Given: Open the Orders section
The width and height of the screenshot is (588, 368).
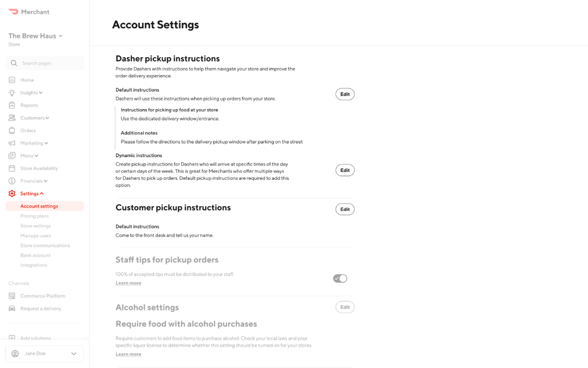Looking at the screenshot, I should 27,130.
